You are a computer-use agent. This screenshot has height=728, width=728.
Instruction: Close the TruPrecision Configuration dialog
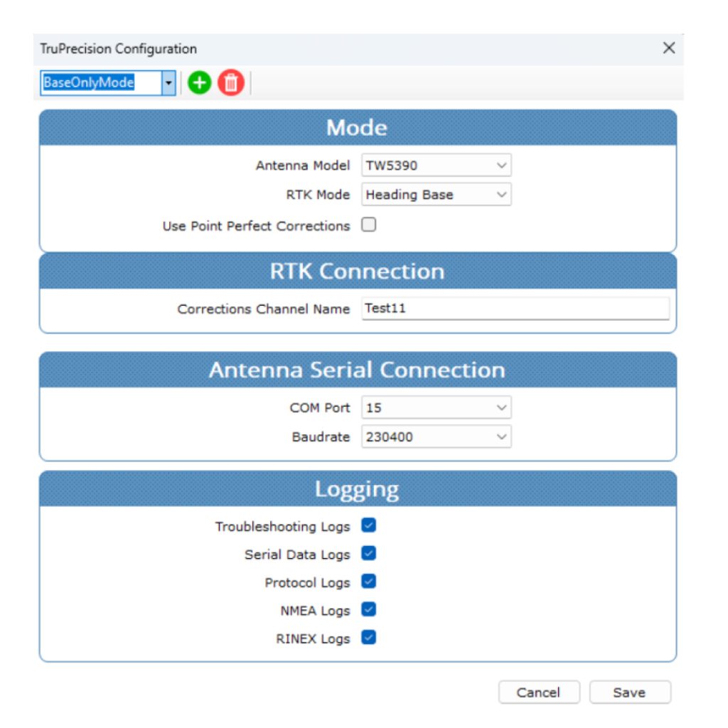668,48
